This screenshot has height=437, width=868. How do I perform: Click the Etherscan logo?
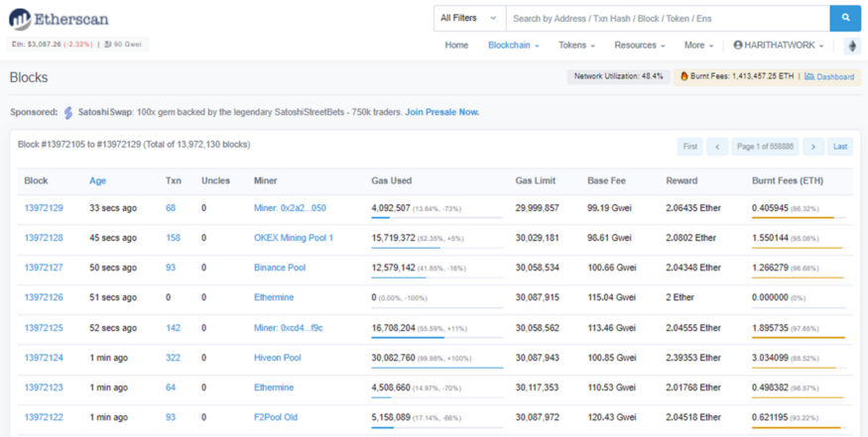tap(59, 20)
